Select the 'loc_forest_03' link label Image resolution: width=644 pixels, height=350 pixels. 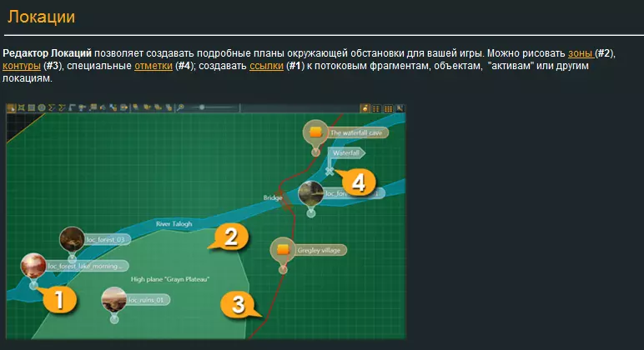(x=106, y=240)
